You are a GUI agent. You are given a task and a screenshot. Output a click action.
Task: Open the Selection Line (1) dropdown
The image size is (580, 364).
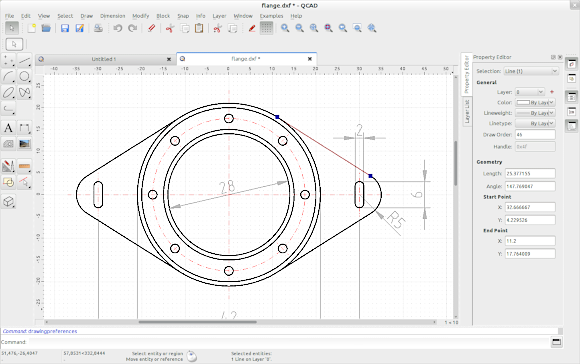click(531, 71)
